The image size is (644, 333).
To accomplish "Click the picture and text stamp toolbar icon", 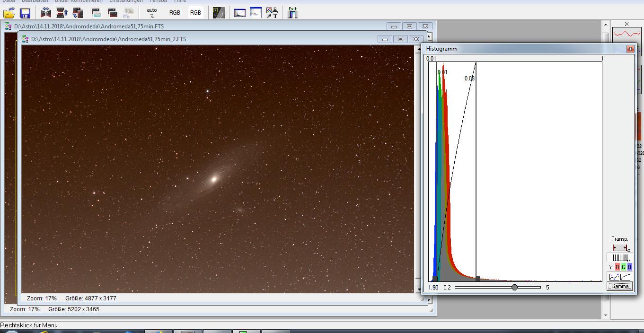I will (x=272, y=13).
